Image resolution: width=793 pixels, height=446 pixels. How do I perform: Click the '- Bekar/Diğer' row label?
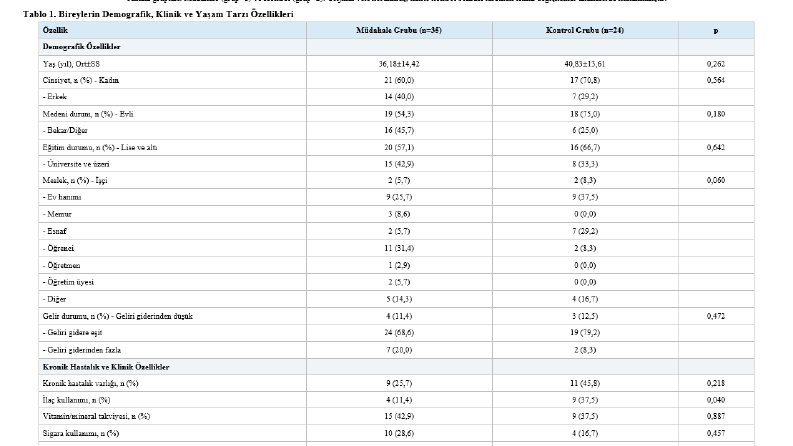click(x=65, y=130)
